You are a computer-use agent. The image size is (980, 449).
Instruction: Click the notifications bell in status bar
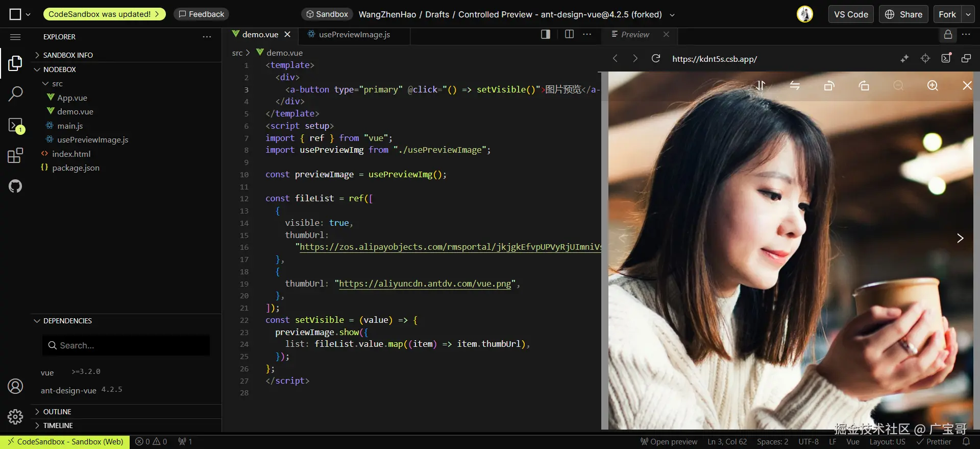tap(966, 441)
